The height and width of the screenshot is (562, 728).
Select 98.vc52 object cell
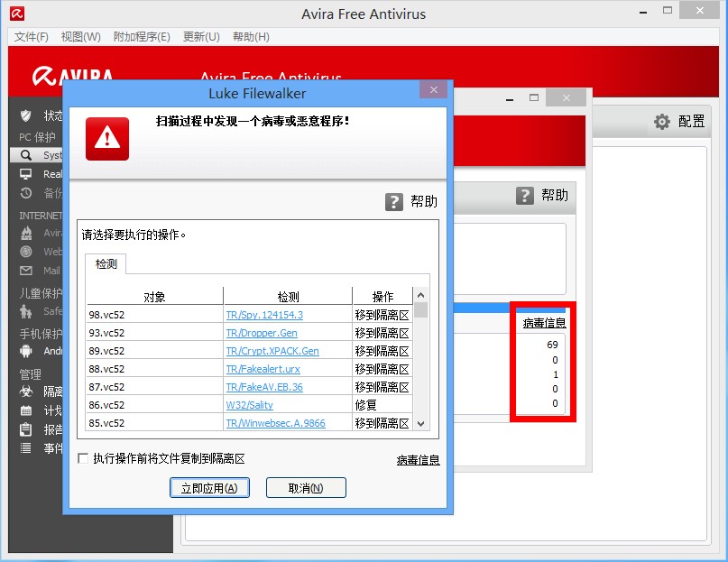[155, 315]
